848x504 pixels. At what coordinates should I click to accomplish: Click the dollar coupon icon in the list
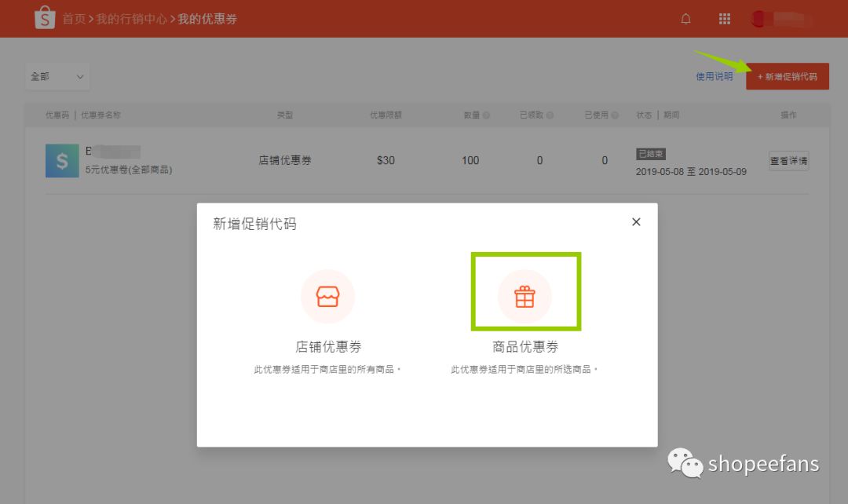(x=61, y=160)
